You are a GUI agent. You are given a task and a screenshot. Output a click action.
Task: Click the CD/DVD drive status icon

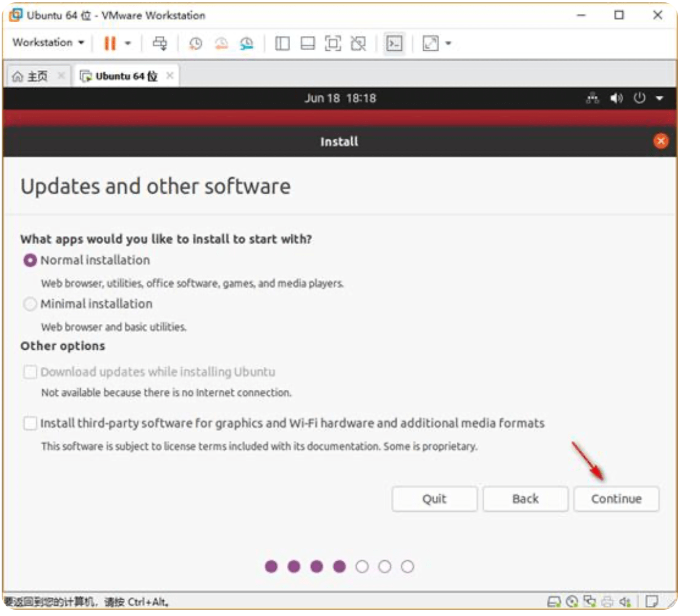(x=572, y=601)
